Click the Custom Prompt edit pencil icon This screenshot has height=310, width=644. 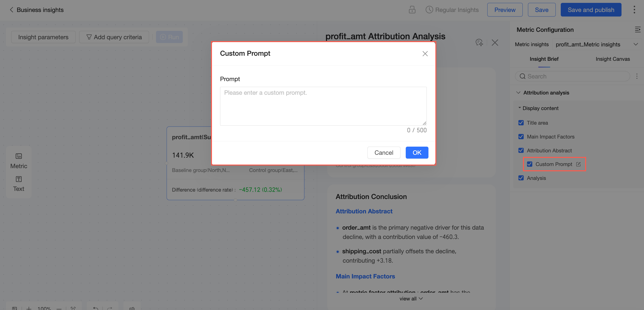coord(578,164)
